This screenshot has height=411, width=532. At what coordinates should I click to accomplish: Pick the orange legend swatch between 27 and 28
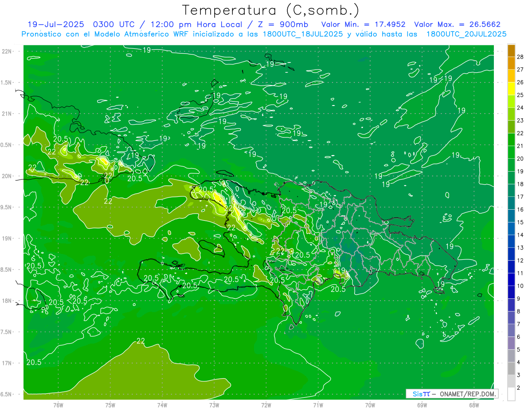coord(512,63)
